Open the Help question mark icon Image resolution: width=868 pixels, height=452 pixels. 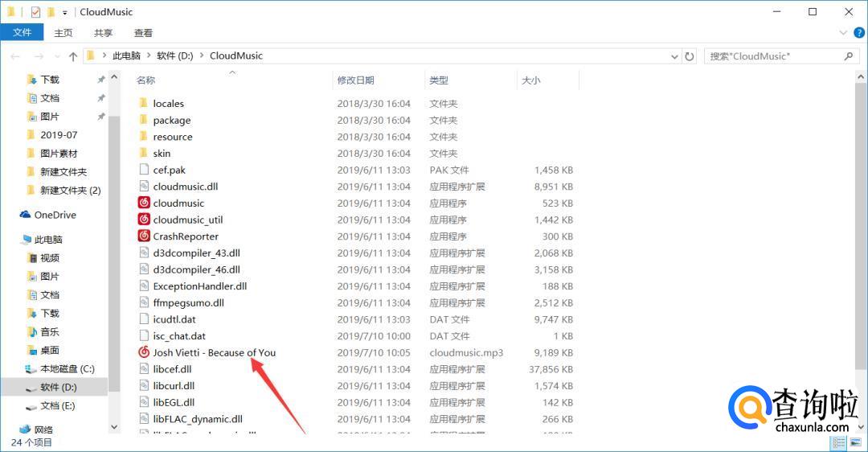coord(859,33)
